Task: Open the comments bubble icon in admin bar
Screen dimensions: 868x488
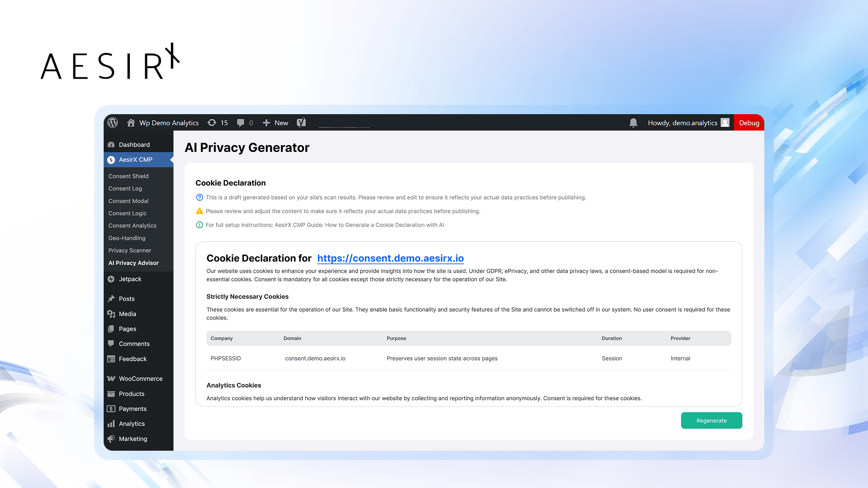Action: pyautogui.click(x=240, y=122)
